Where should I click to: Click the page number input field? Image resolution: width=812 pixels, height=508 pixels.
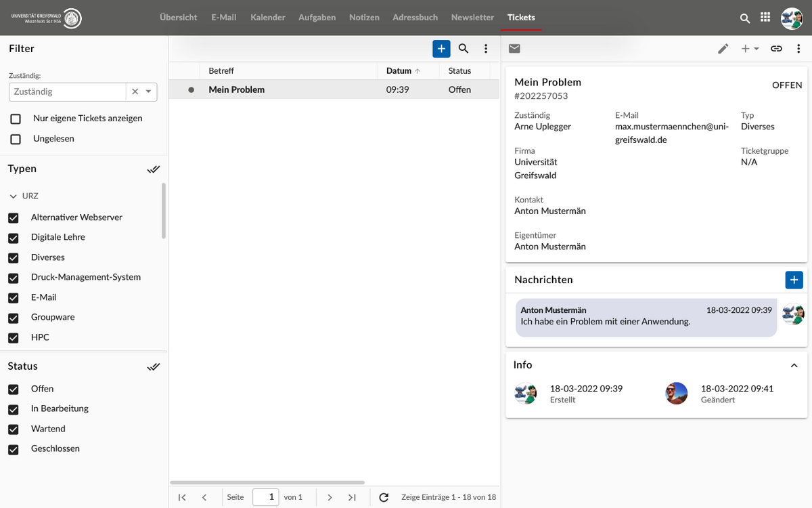click(265, 497)
